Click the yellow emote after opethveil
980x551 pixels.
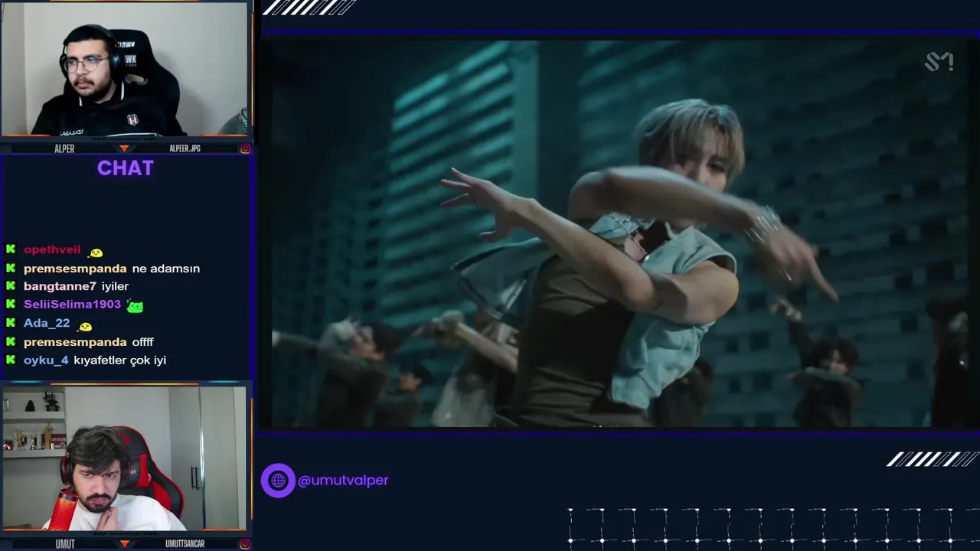pyautogui.click(x=95, y=252)
